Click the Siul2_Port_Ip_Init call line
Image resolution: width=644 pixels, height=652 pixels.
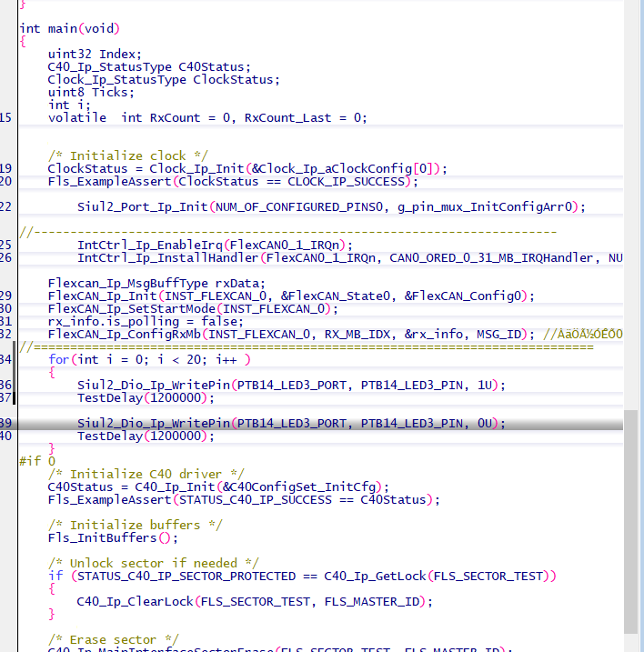(x=332, y=206)
